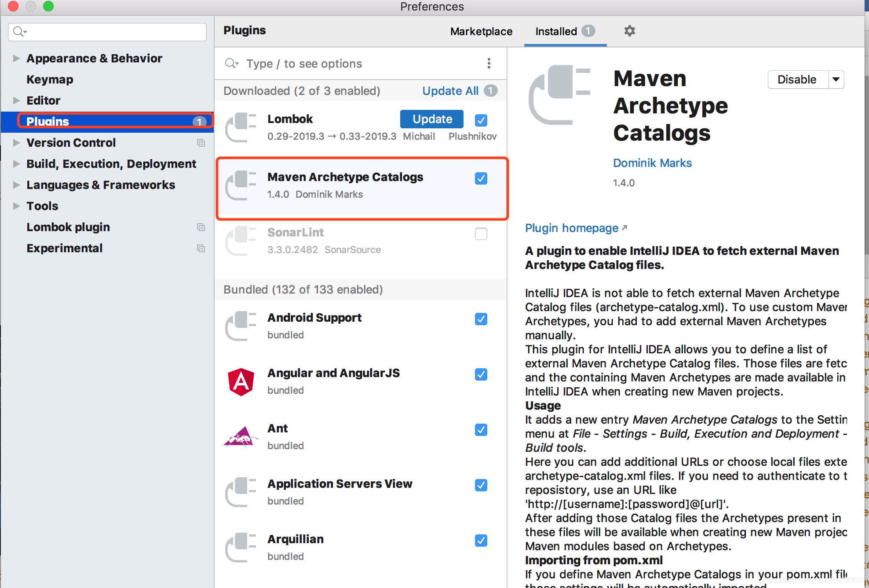This screenshot has height=588, width=869.
Task: Click the Lombok plugin icon in the list
Action: click(x=241, y=127)
